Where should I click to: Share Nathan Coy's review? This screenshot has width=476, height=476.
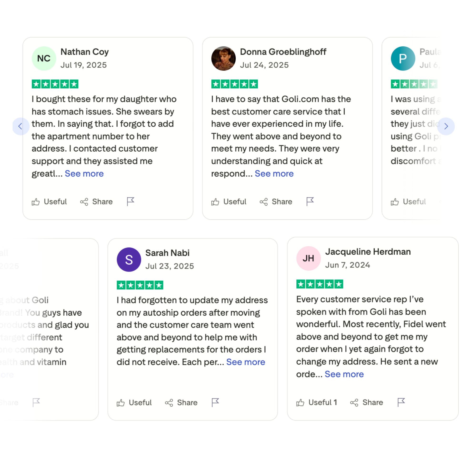coord(97,202)
